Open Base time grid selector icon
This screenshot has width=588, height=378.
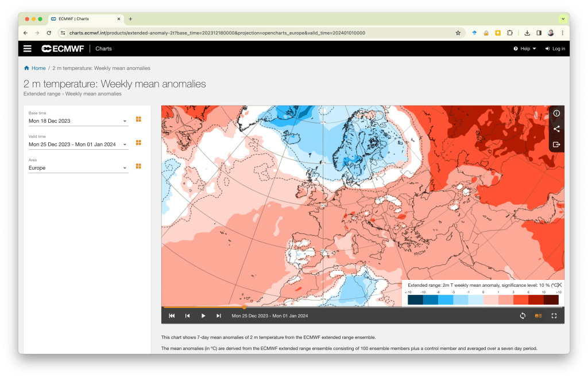tap(138, 119)
